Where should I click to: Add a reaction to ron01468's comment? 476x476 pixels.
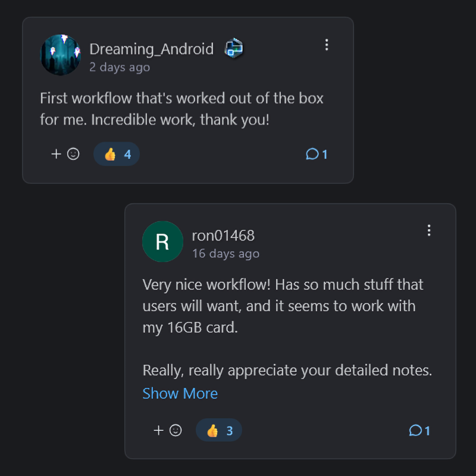[167, 430]
